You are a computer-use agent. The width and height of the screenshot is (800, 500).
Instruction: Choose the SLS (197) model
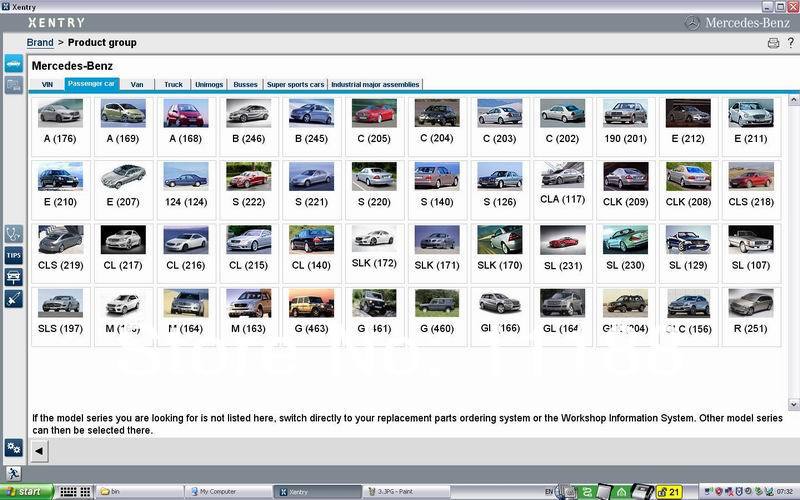point(60,316)
